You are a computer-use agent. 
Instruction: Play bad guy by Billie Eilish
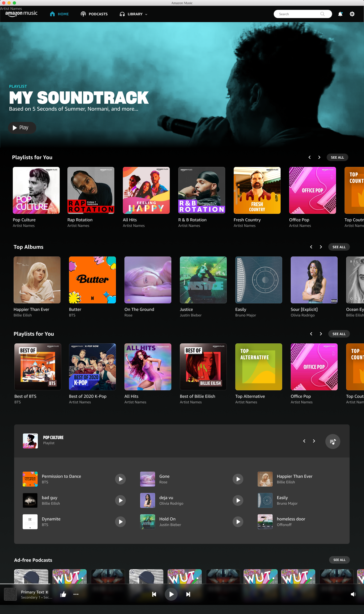click(120, 500)
